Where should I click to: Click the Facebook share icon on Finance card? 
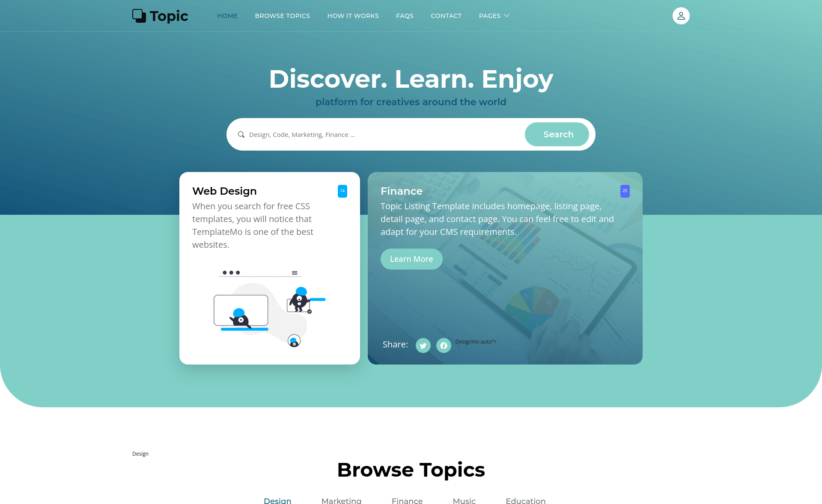444,345
